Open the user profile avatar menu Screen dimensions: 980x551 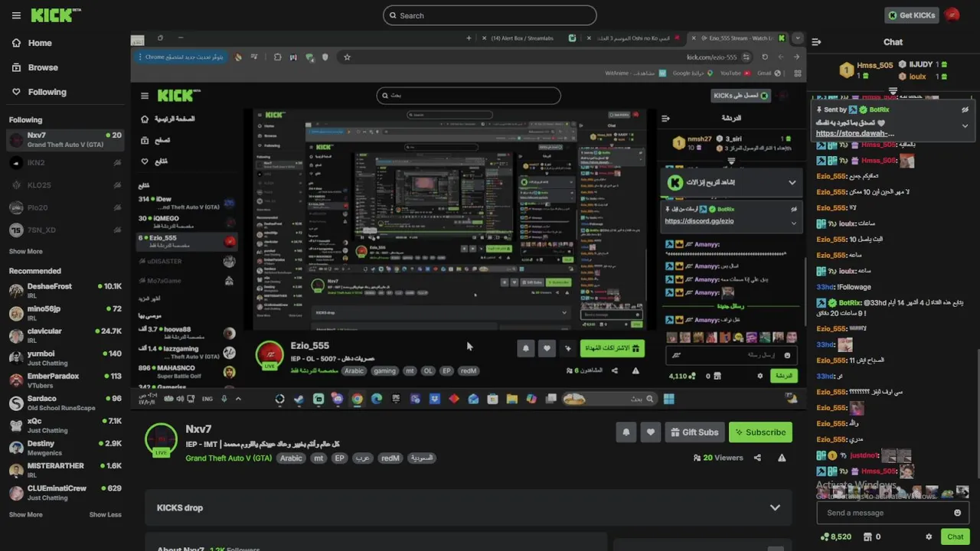952,15
